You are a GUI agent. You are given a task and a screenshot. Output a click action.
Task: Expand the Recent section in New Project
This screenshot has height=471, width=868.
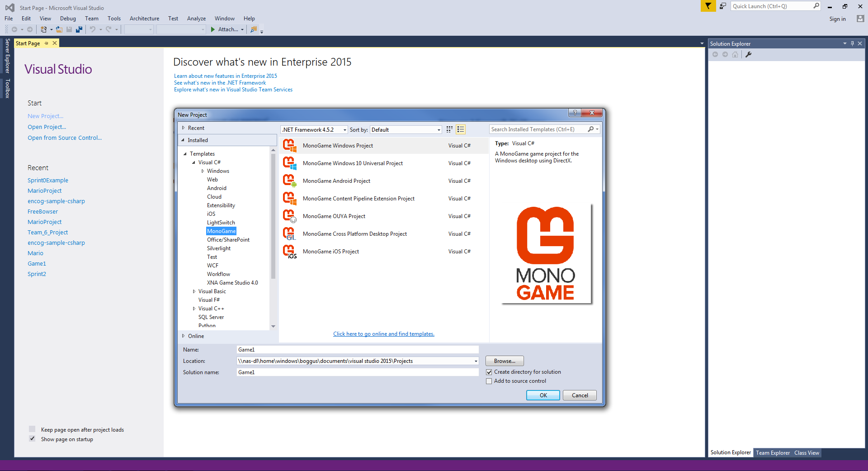[183, 128]
